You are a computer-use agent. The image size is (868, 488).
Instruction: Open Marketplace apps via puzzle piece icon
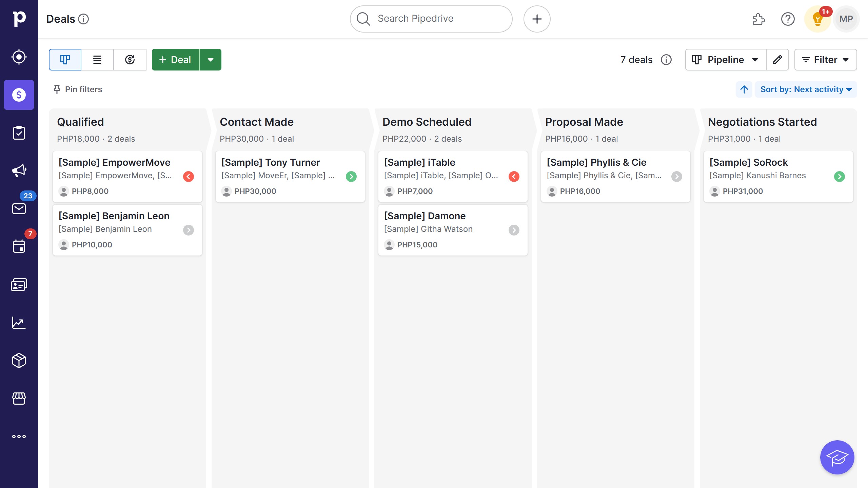click(x=759, y=19)
